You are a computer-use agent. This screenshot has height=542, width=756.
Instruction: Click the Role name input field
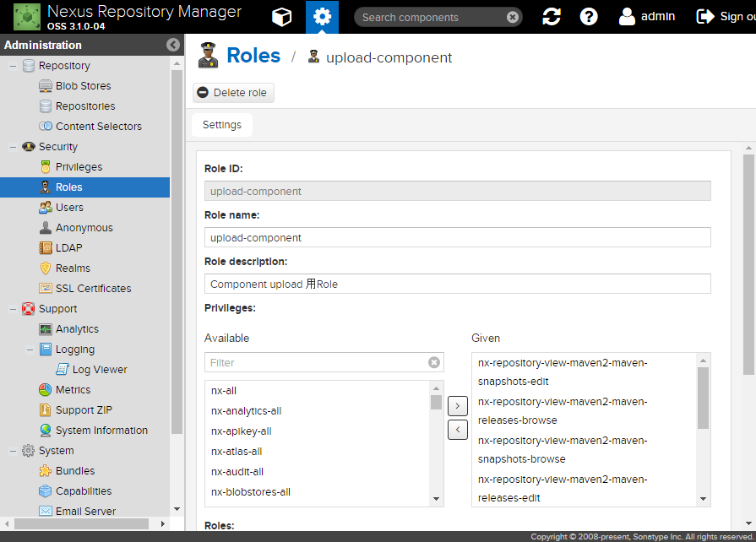point(457,237)
